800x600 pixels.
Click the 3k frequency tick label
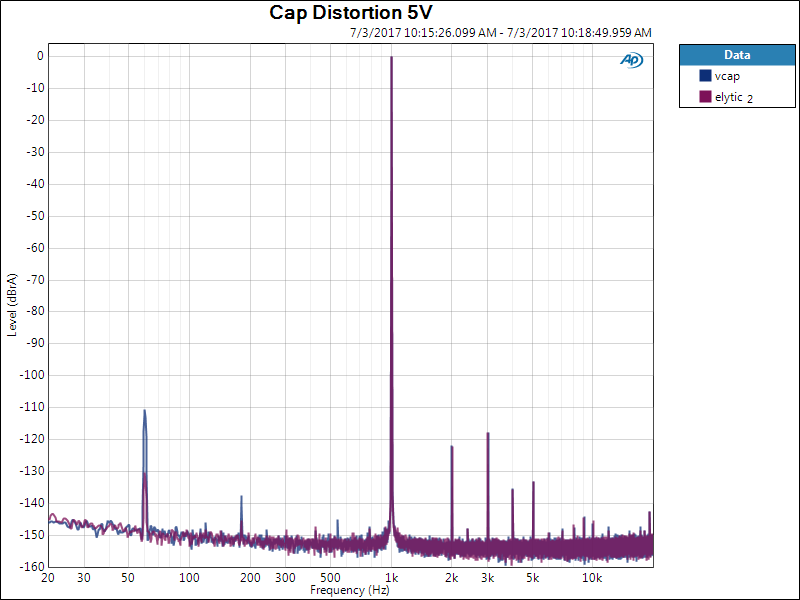click(487, 578)
